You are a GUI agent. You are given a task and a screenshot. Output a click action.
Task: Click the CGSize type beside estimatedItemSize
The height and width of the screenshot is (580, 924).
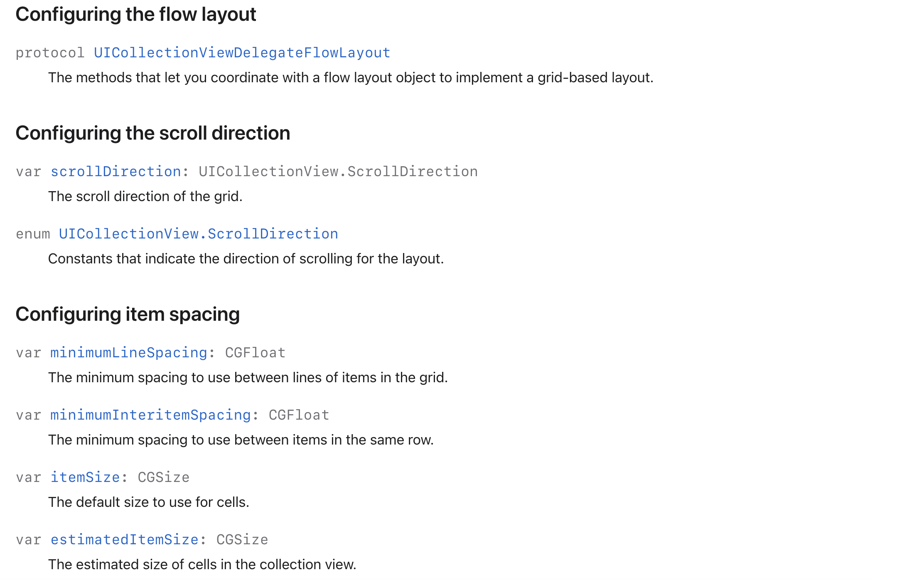pos(242,540)
